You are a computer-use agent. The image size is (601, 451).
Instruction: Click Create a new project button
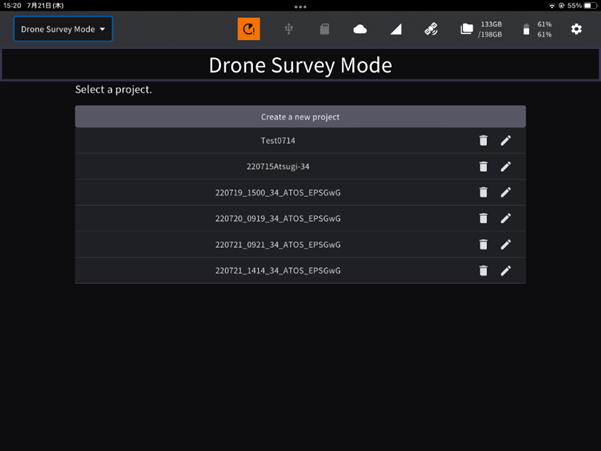point(300,117)
